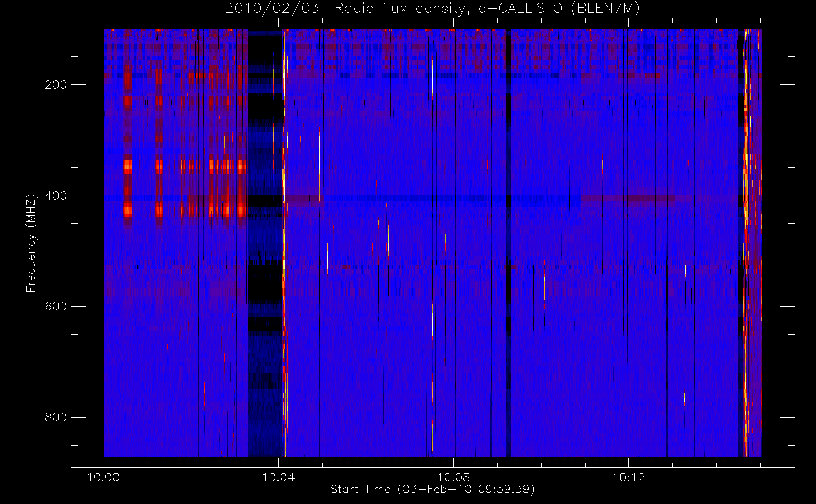This screenshot has width=816, height=504.
Task: Click the 800 frequency tick label
Action: [56, 417]
